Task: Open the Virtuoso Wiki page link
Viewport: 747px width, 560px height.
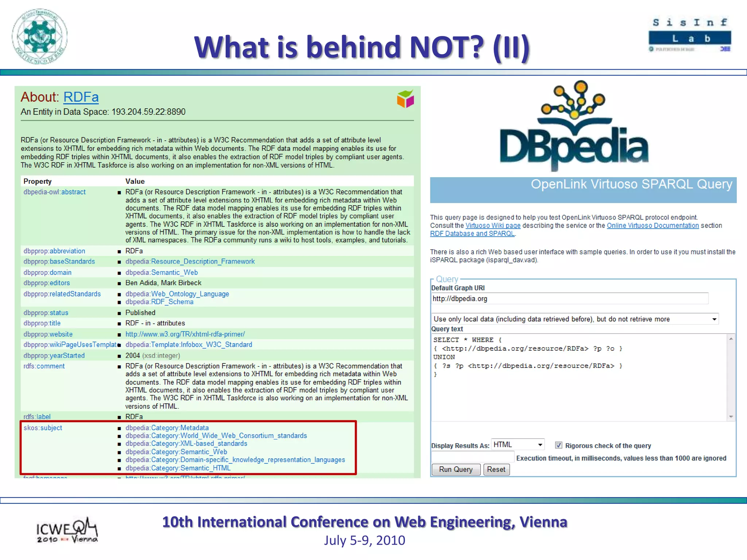Action: click(x=493, y=226)
